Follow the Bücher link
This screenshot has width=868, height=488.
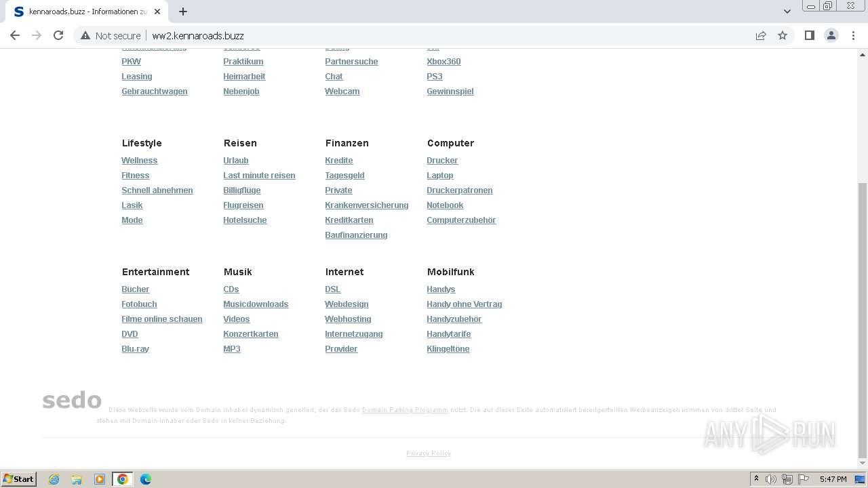tap(136, 289)
